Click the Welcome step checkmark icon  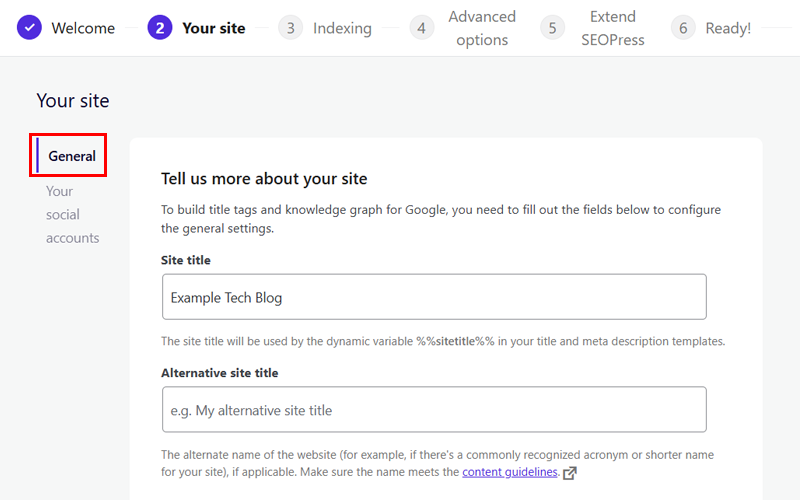pos(29,28)
